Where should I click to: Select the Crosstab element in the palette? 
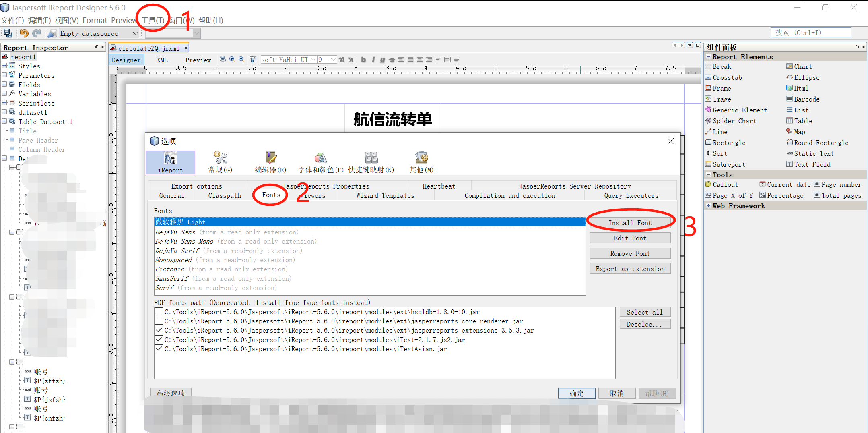(x=724, y=77)
